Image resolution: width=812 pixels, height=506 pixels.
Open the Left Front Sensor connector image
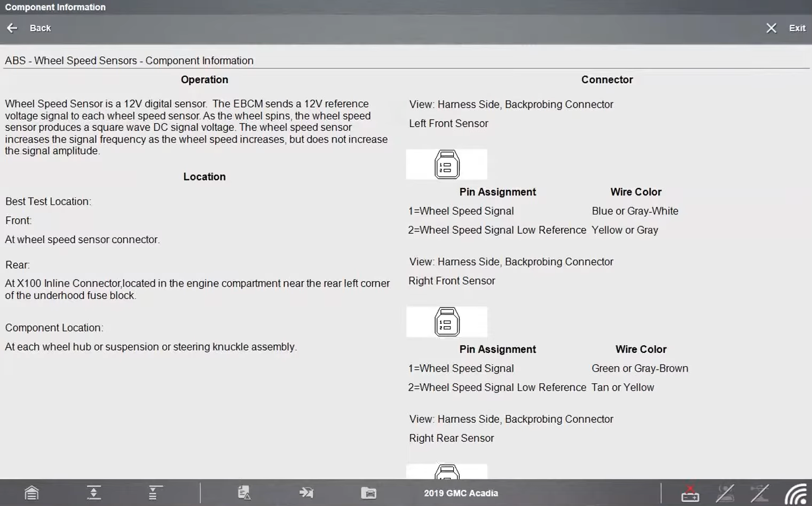pyautogui.click(x=447, y=164)
